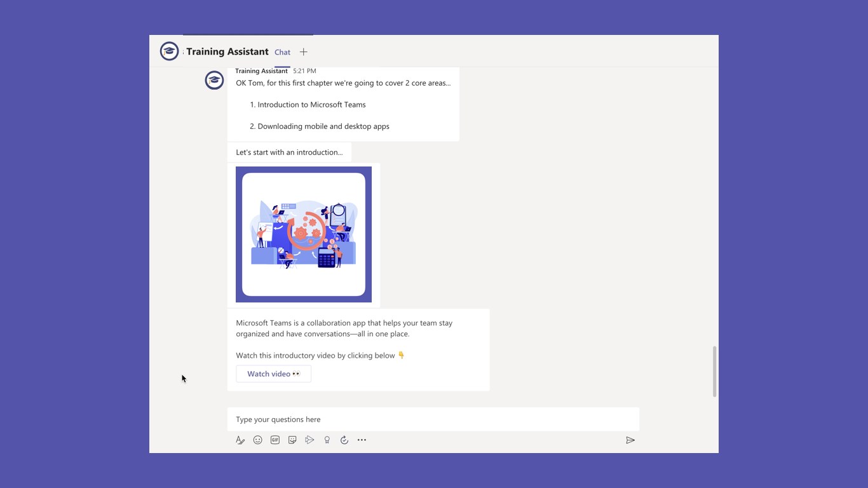Click the 'Microsoft Teams is a collaboration app' paragraph

tap(344, 328)
